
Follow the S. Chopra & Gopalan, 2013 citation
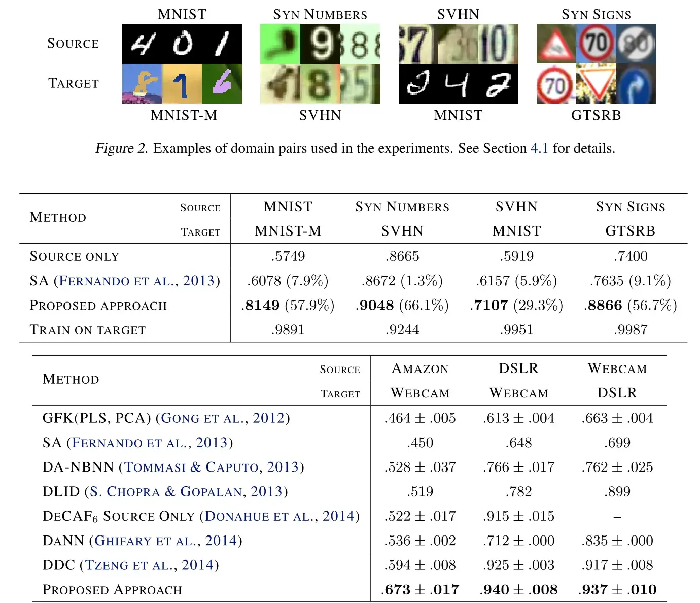(x=186, y=492)
